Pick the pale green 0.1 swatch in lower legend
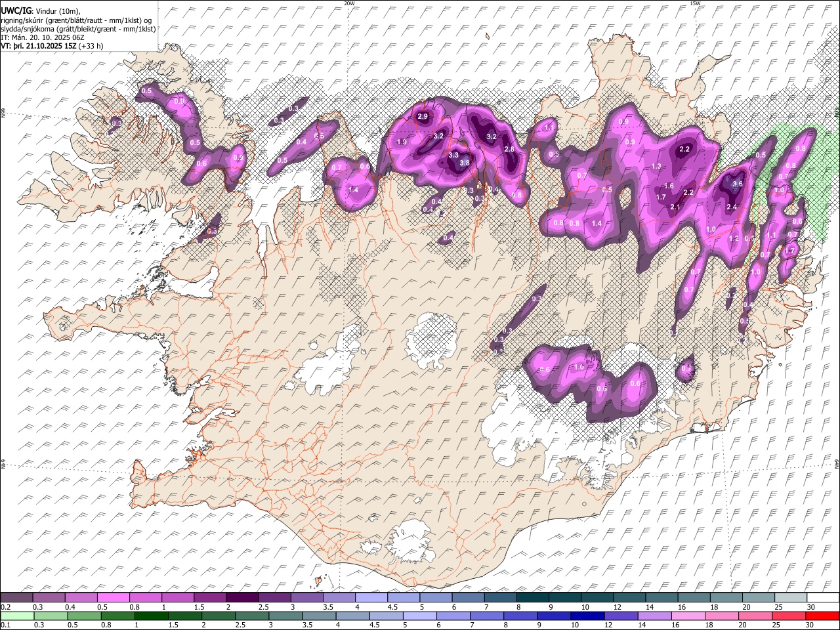This screenshot has height=630, width=840. click(16, 616)
